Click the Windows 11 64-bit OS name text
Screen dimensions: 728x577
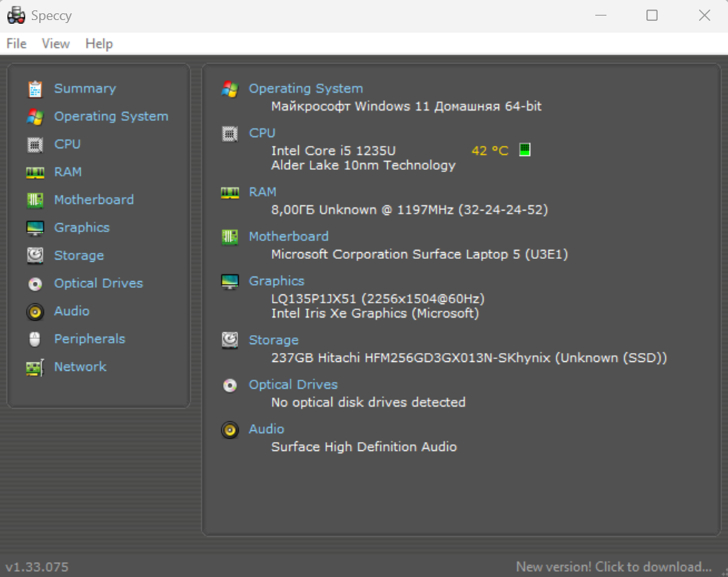click(x=406, y=106)
